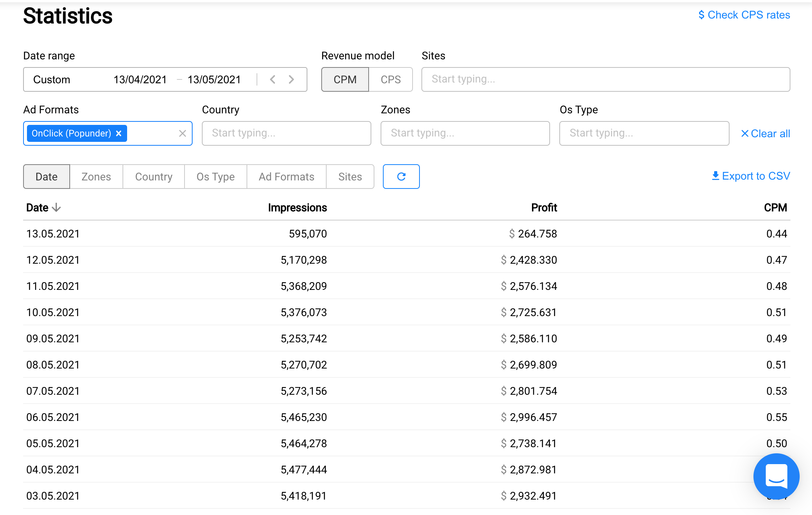Click profit value $ 264.758

tap(533, 234)
